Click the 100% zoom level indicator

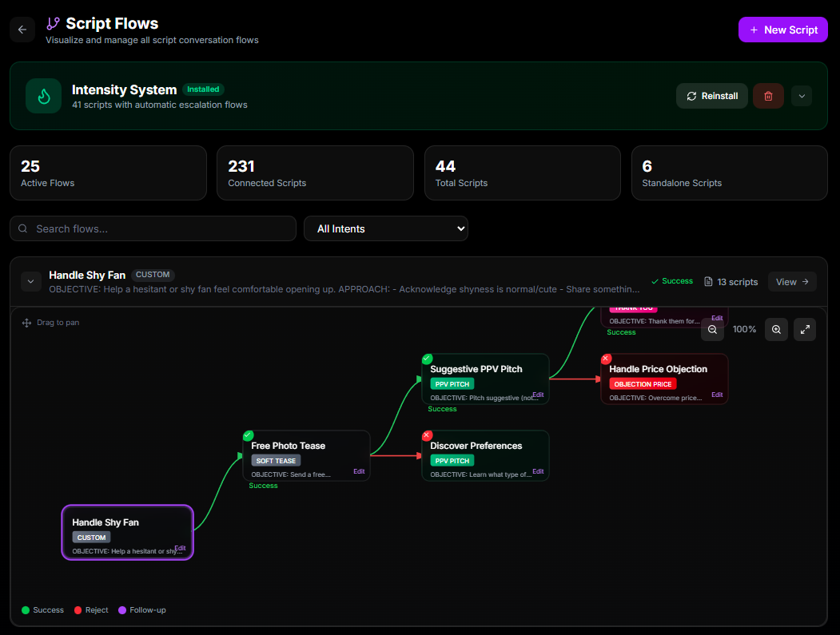coord(744,329)
